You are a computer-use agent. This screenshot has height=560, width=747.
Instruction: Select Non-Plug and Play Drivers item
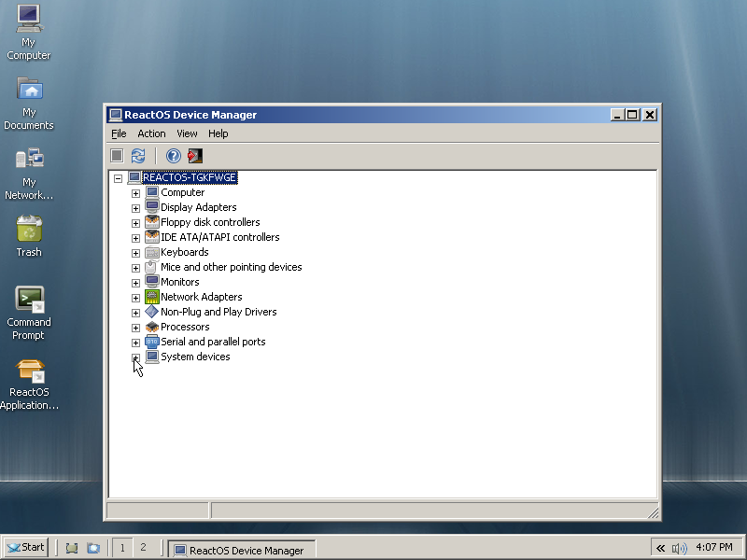[218, 312]
